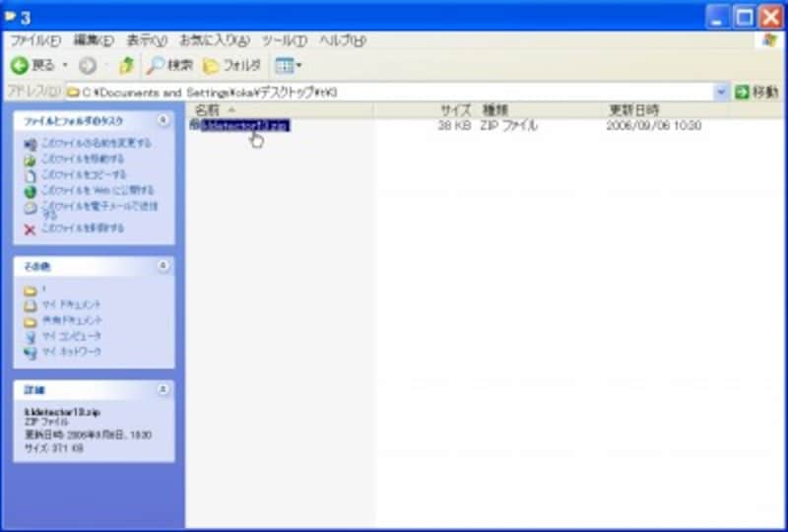This screenshot has width=788, height=532.
Task: Click publish this file to Web link
Action: pyautogui.click(x=98, y=190)
